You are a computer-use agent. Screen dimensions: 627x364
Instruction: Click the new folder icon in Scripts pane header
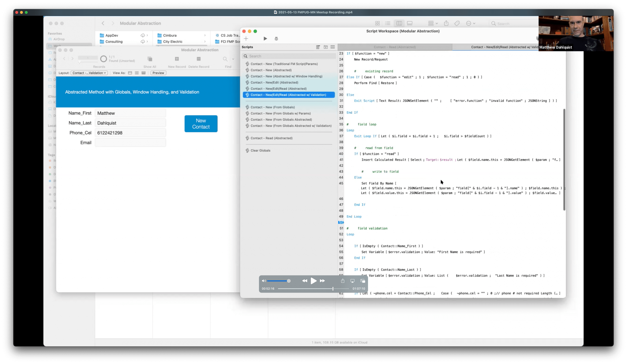click(x=326, y=47)
